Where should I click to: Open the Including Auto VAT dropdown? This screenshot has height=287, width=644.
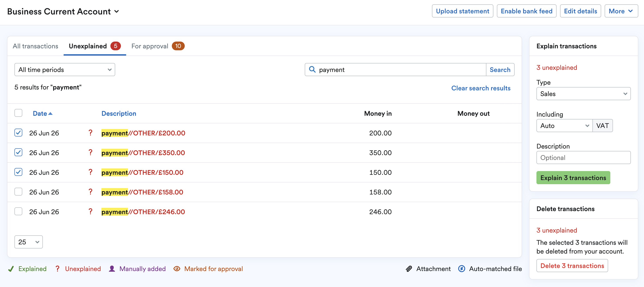(x=564, y=126)
